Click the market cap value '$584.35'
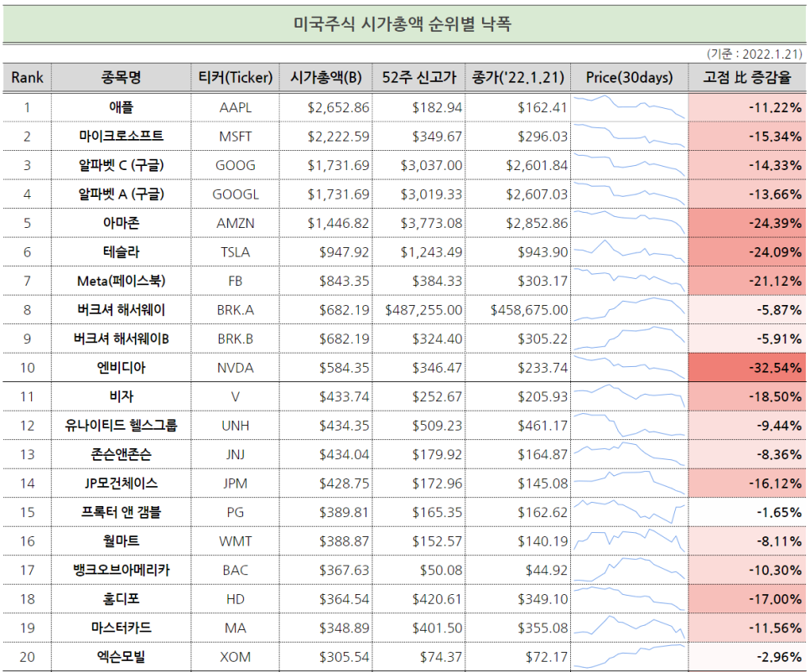 tap(344, 368)
